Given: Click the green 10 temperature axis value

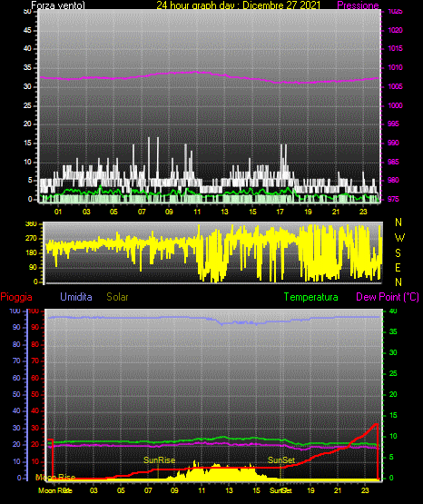Looking at the screenshot, I should 393,436.
